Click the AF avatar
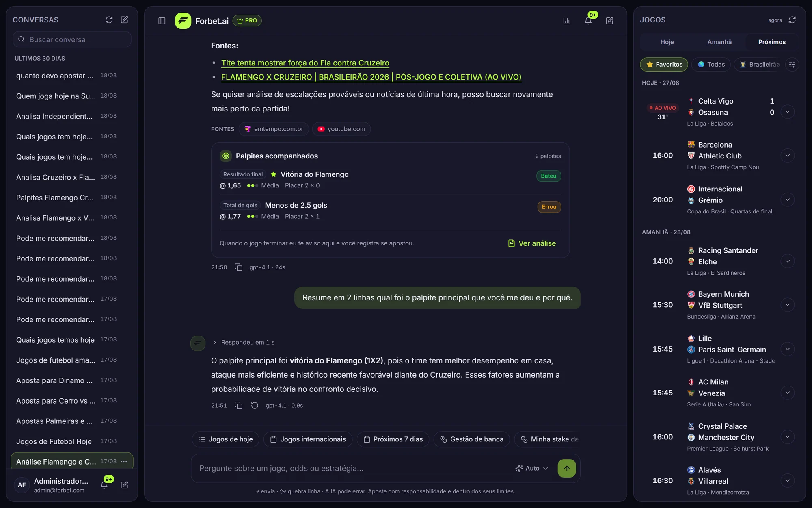812x508 pixels. point(22,485)
